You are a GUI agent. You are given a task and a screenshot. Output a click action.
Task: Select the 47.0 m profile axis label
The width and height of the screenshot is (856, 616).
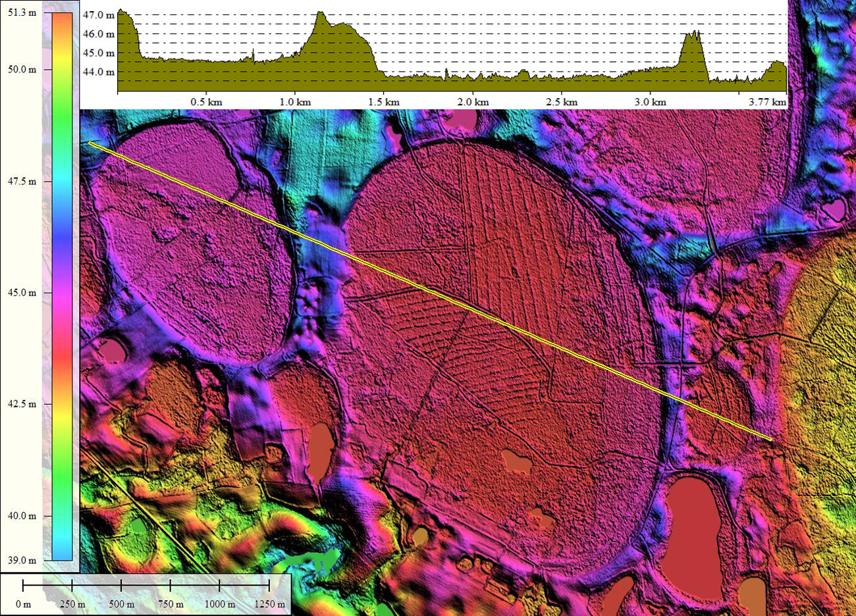[99, 15]
